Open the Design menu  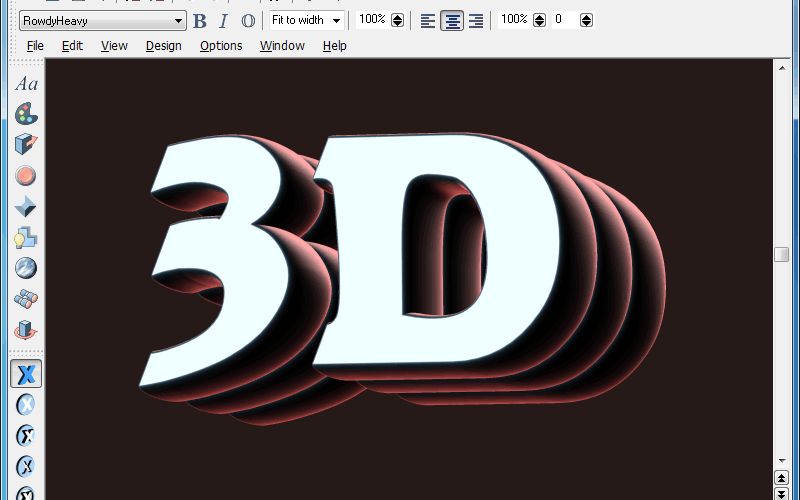(163, 45)
